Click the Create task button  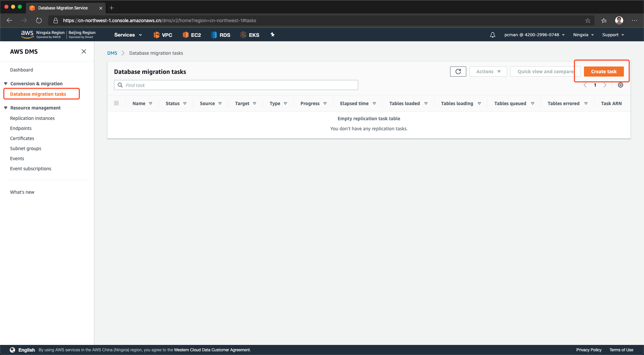coord(603,72)
